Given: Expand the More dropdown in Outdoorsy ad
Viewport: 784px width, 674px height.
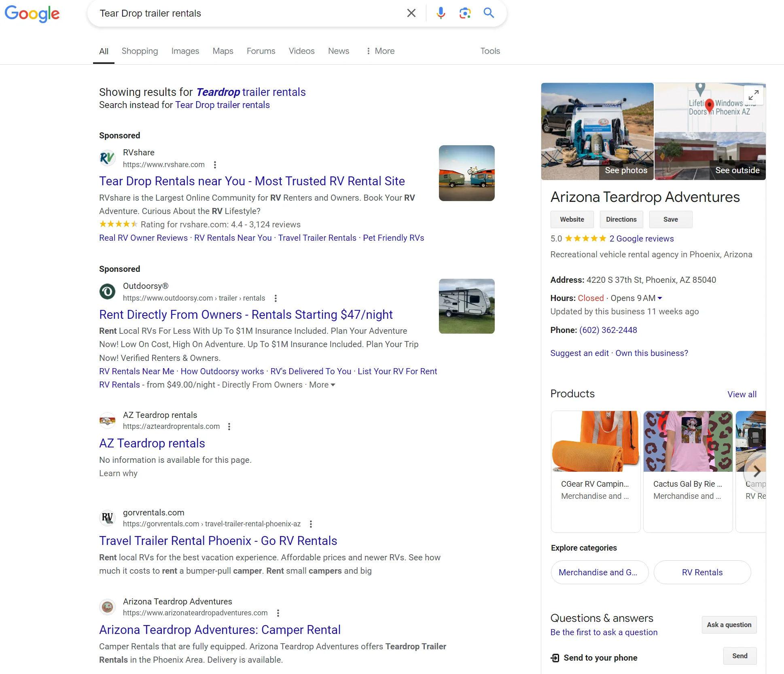Looking at the screenshot, I should click(x=322, y=385).
